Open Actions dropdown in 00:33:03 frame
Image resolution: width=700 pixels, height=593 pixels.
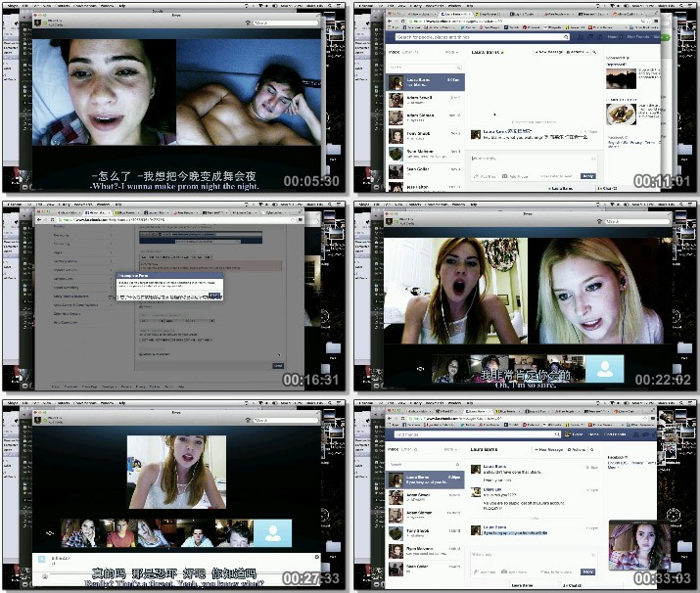point(577,450)
